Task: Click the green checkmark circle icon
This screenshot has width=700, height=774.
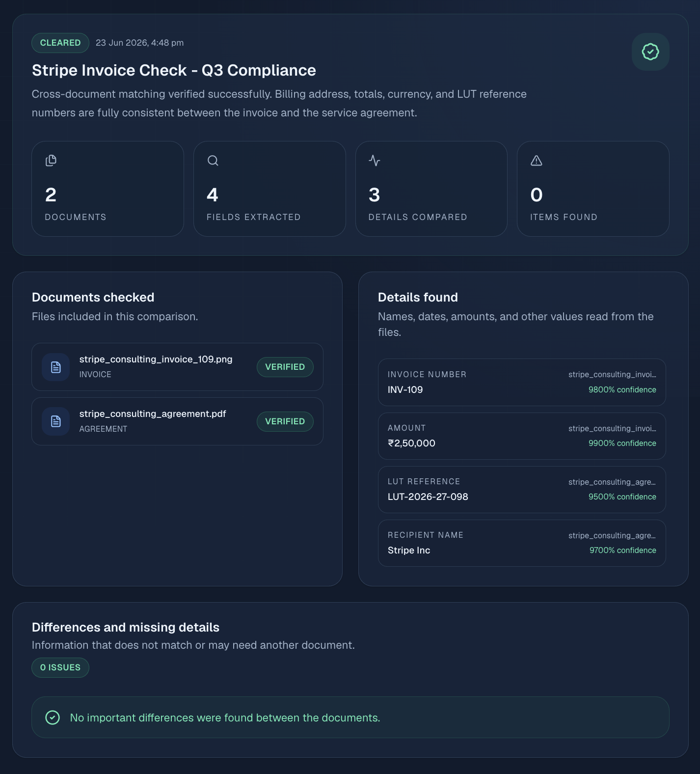Action: click(x=53, y=718)
